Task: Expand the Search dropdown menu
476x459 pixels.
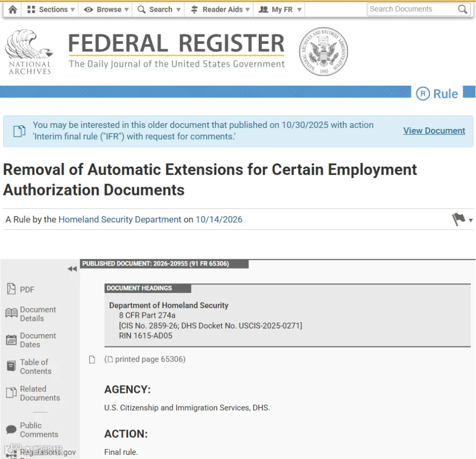Action: coord(159,10)
